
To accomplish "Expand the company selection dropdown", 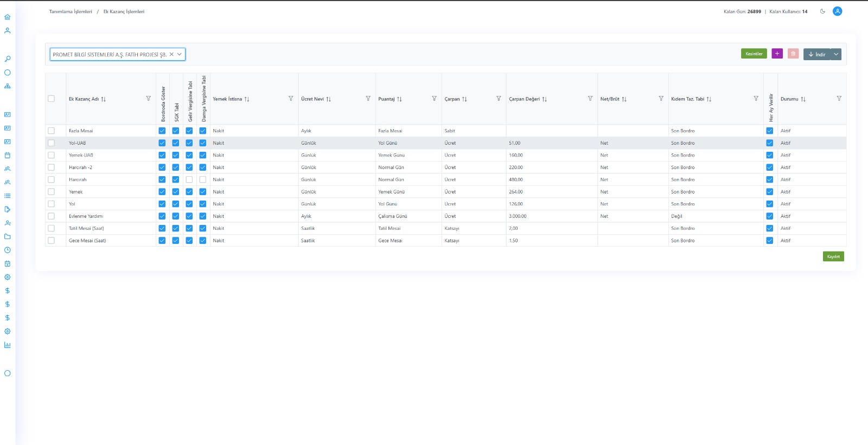I will pos(180,54).
